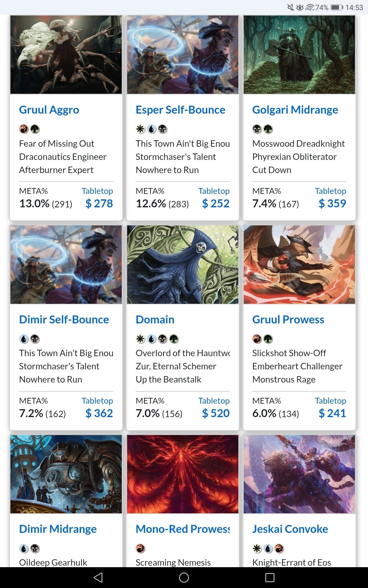This screenshot has width=368, height=588.
Task: Tap the Domain deck artwork thumbnail
Action: pos(182,265)
